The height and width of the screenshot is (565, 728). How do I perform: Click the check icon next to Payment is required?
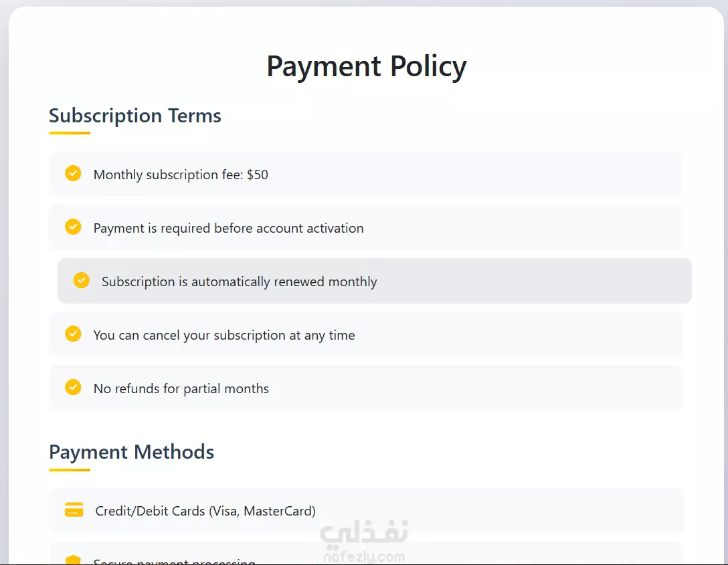(73, 227)
